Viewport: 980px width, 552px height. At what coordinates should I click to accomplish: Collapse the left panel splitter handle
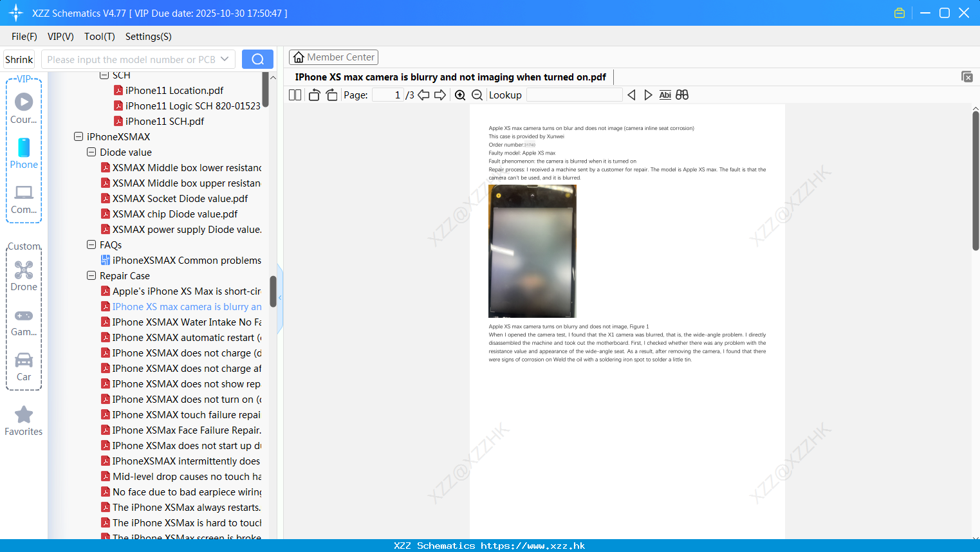[x=280, y=298]
